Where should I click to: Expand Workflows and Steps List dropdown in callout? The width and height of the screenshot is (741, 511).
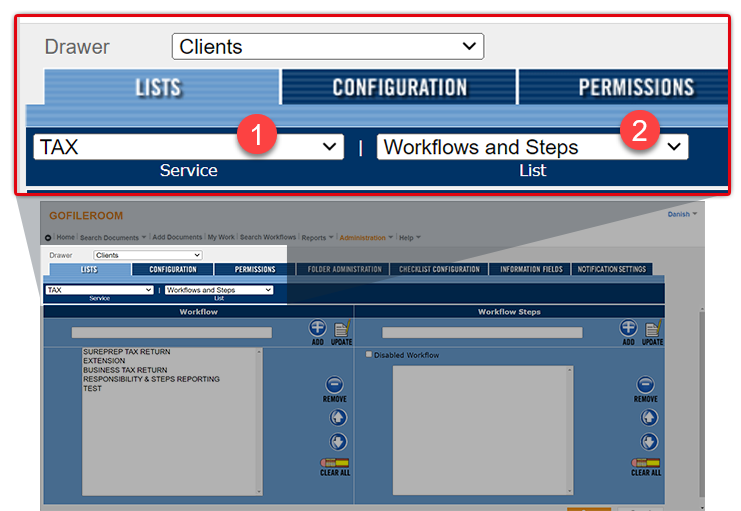coord(533,147)
